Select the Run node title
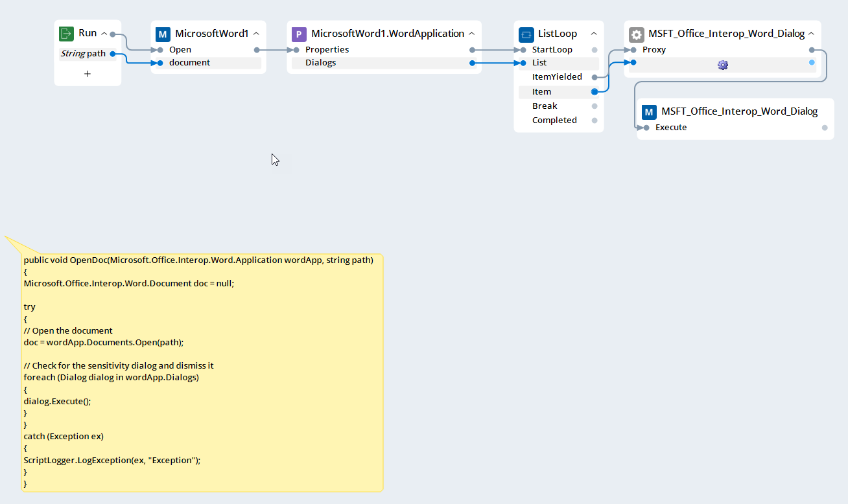 (88, 34)
